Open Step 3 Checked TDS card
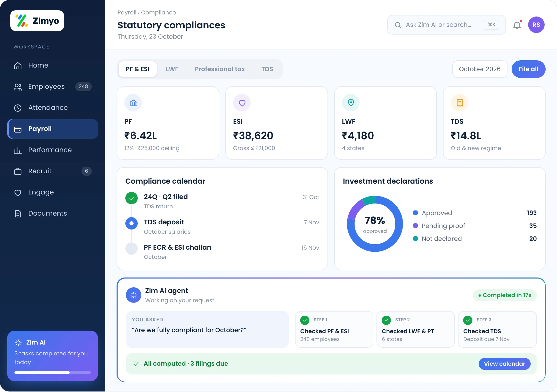The width and height of the screenshot is (557, 392). (497, 329)
